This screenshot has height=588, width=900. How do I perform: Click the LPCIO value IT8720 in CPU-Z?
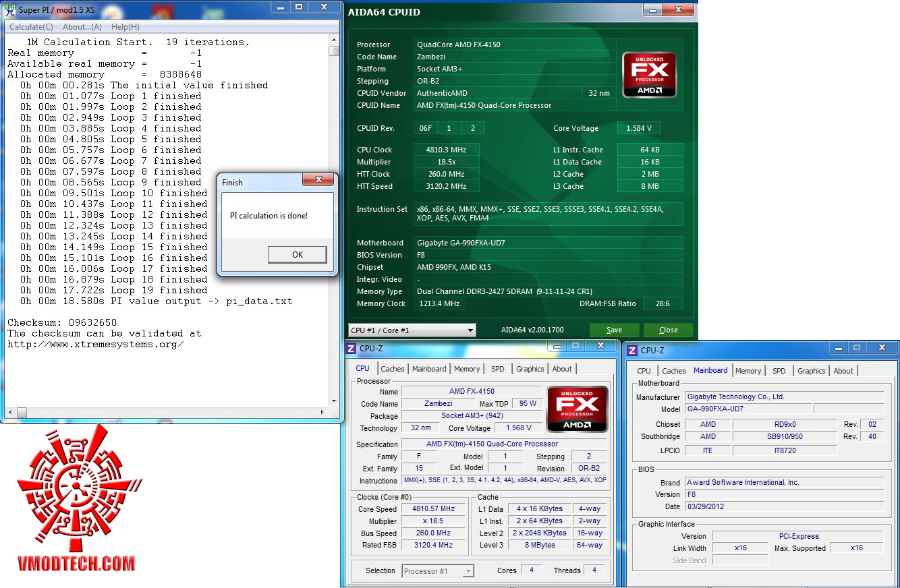(785, 450)
